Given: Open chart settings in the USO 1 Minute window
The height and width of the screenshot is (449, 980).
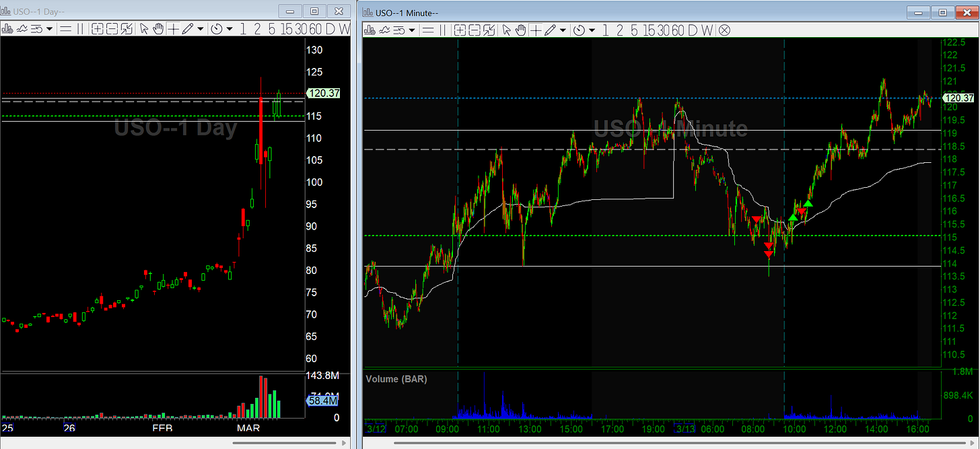Looking at the screenshot, I should 370,29.
